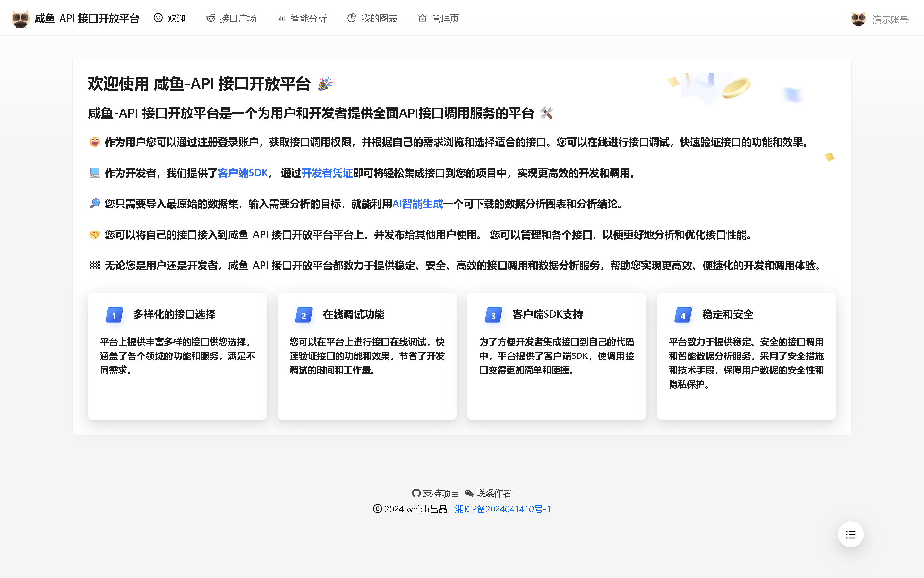Click the user avatar in the top right

859,18
